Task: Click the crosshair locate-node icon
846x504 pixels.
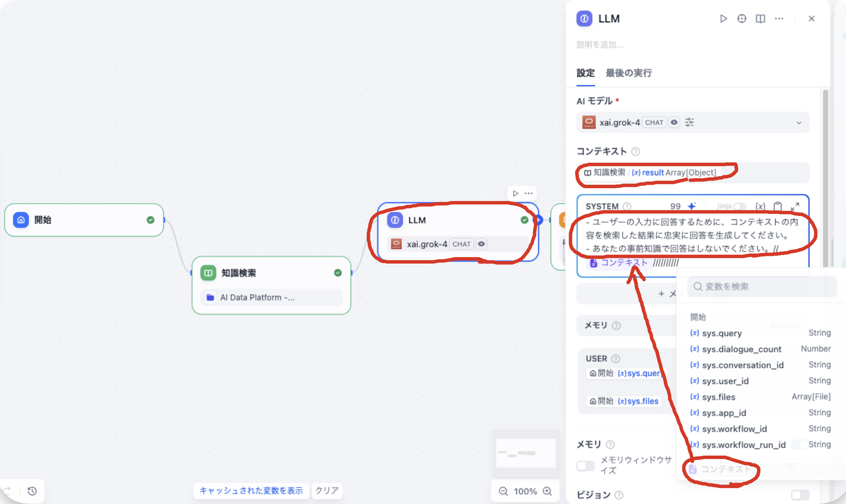Action: click(x=741, y=18)
